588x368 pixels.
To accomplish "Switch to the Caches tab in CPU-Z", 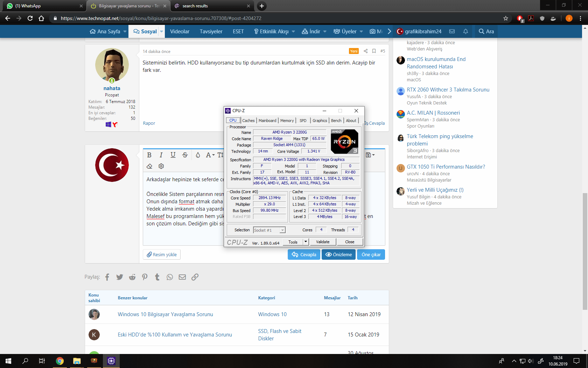I will click(x=248, y=121).
